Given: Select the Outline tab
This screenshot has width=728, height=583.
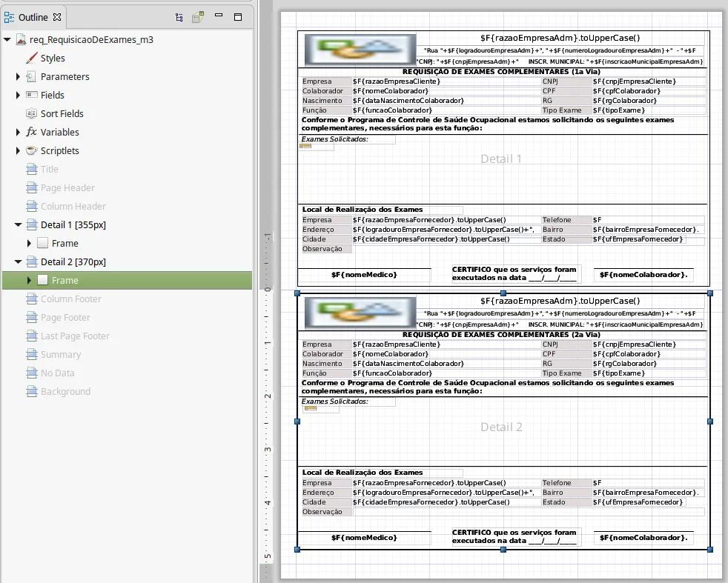Looking at the screenshot, I should (x=33, y=17).
